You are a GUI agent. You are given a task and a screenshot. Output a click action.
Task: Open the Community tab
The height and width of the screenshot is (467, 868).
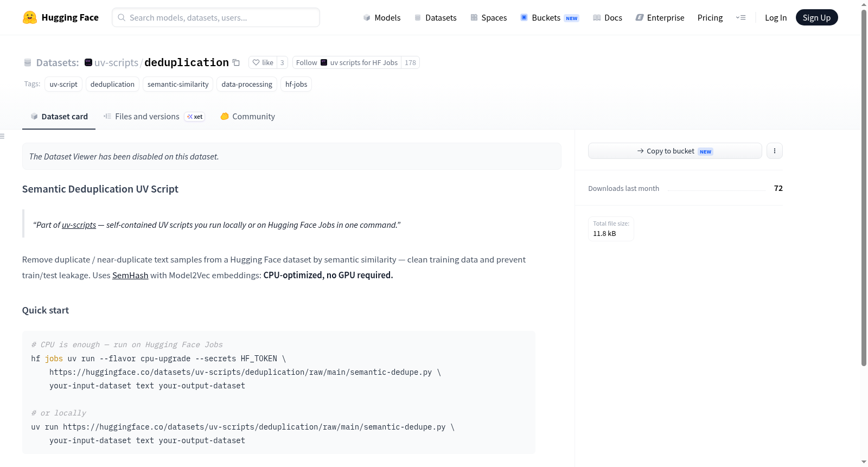(247, 117)
